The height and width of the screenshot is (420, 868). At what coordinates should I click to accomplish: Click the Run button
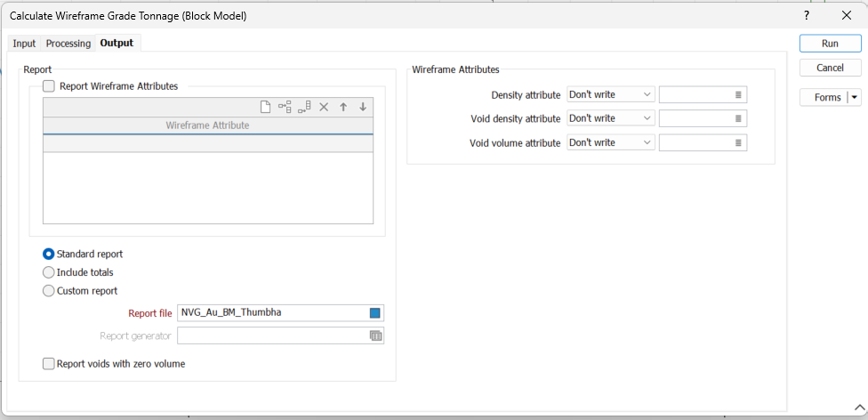(x=829, y=44)
